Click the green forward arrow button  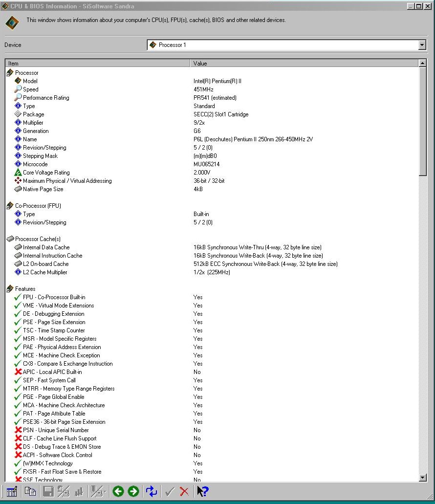point(133,491)
